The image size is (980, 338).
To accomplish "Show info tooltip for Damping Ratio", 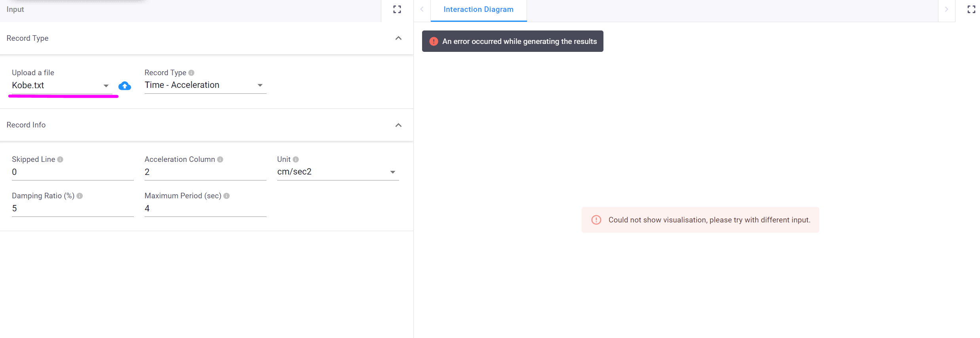I will (80, 196).
